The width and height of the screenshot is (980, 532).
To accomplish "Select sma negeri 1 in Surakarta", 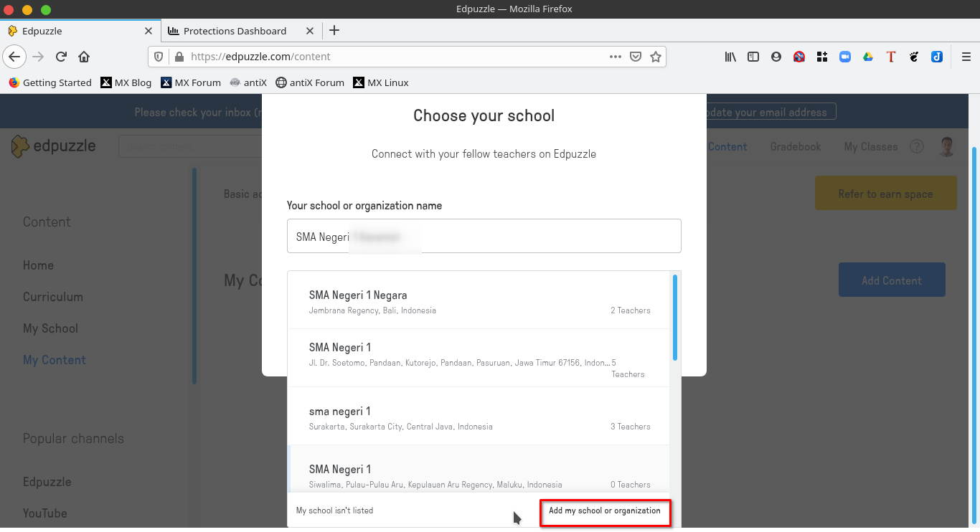I will pyautogui.click(x=479, y=417).
